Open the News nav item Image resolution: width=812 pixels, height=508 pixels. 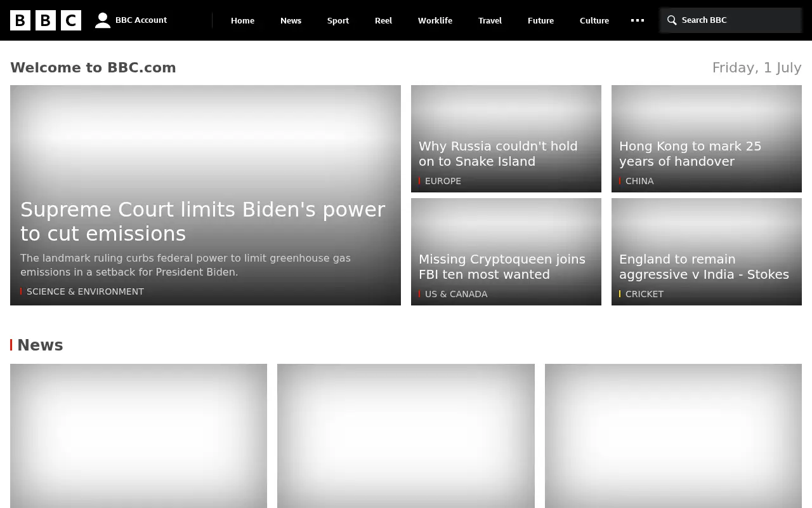tap(291, 20)
